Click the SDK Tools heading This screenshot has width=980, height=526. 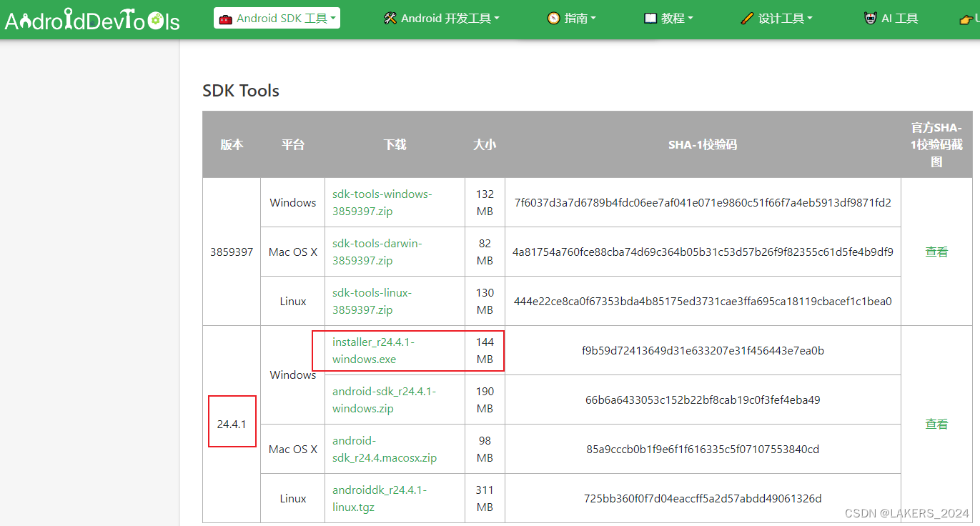[x=241, y=91]
